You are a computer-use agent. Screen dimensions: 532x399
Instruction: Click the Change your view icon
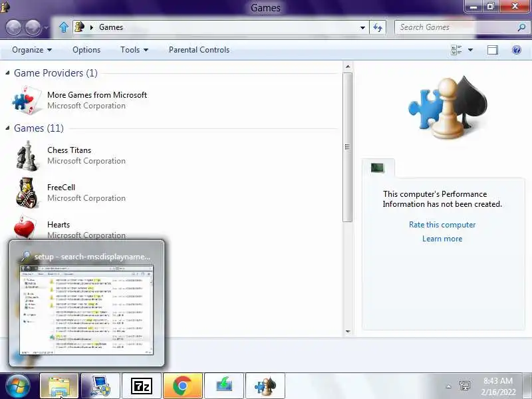456,51
